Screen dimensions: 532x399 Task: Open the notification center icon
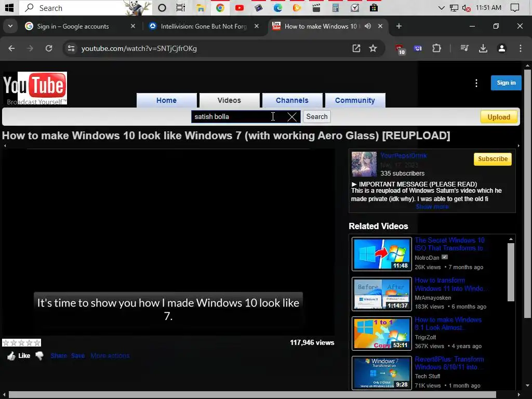tap(515, 7)
